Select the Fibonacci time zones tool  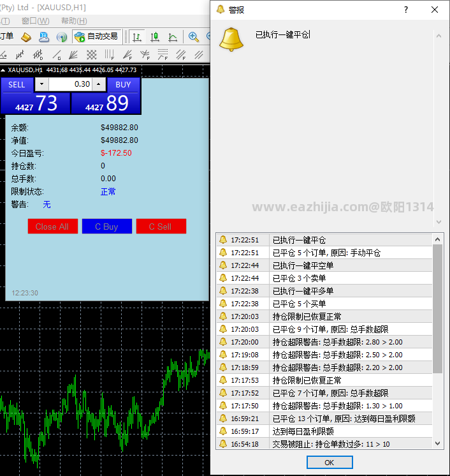[109, 55]
